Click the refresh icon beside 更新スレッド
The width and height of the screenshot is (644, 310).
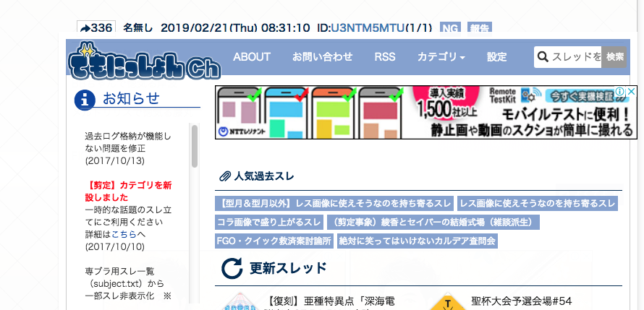click(232, 268)
